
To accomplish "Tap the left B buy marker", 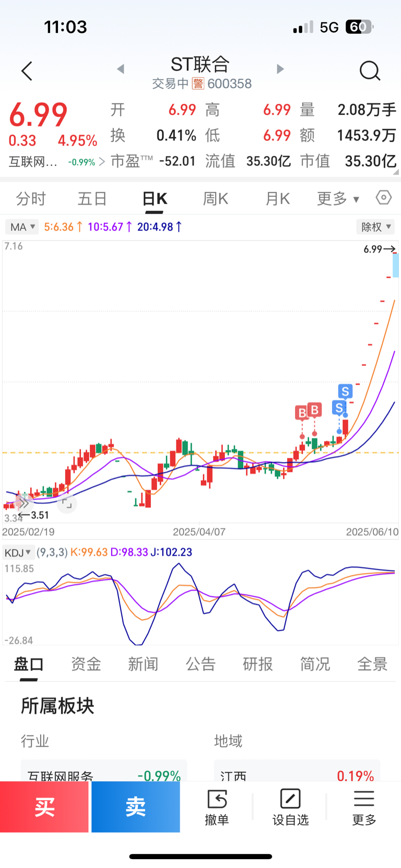I will coord(302,413).
